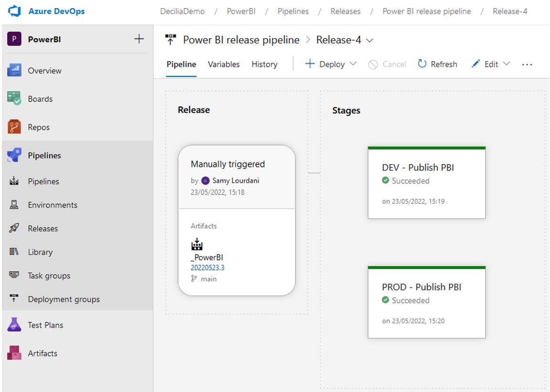Expand the Edit dropdown chevron
Viewport: 550px width, 392px height.
[x=506, y=64]
